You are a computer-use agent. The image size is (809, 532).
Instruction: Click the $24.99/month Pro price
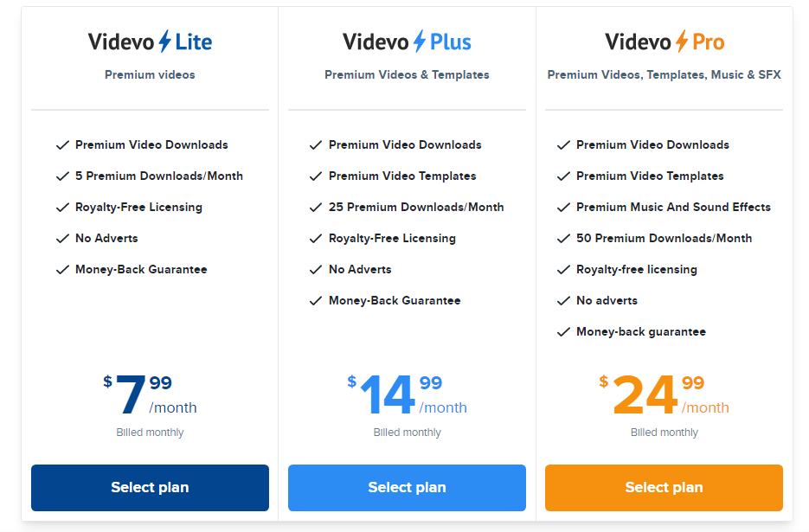[664, 394]
